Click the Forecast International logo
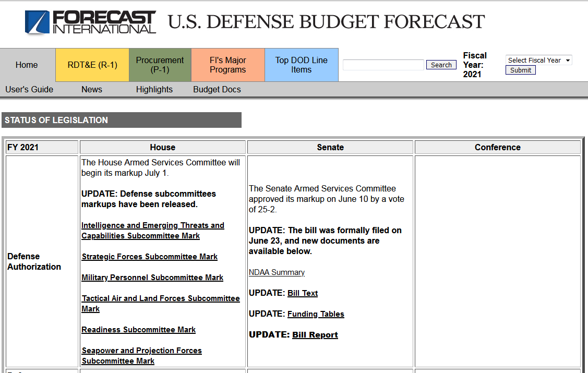This screenshot has width=588, height=373. pos(90,22)
